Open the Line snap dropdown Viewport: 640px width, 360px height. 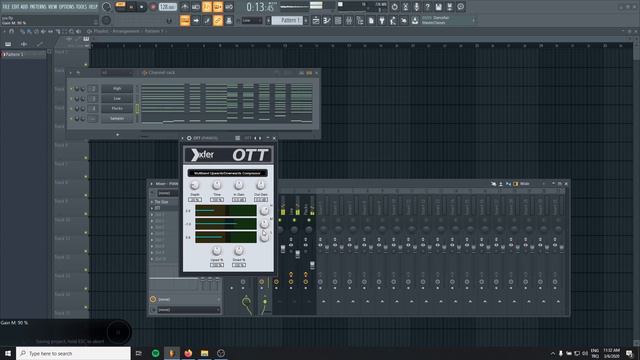pyautogui.click(x=251, y=20)
